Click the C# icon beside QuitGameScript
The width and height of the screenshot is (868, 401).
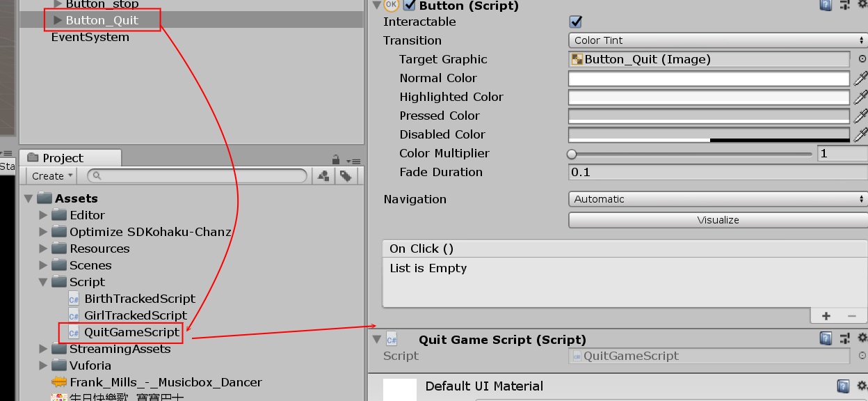(x=72, y=333)
